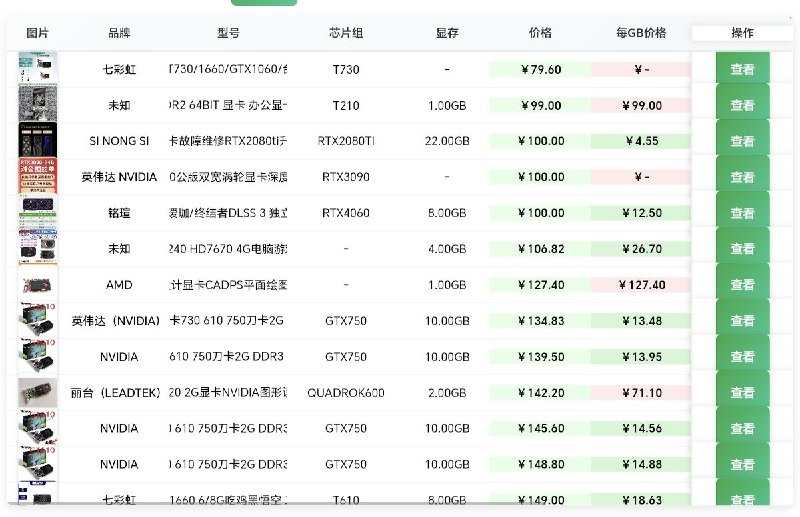
Task: Click the ¥14.88 per-GB price cell
Action: tap(641, 464)
